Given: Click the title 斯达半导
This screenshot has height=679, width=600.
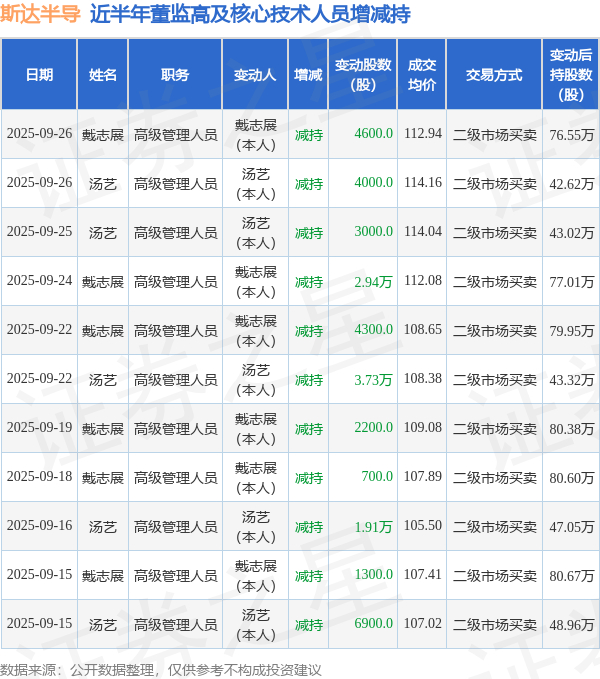Looking at the screenshot, I should (x=40, y=14).
